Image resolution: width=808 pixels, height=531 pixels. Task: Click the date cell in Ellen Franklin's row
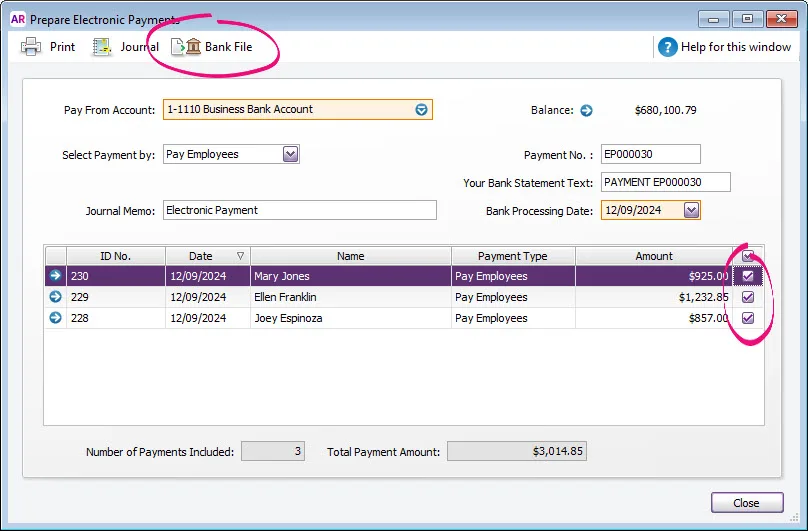coord(208,297)
